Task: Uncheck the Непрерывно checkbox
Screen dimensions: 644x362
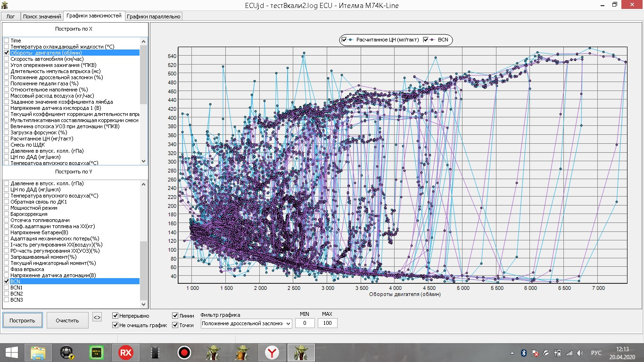Action: 116,316
